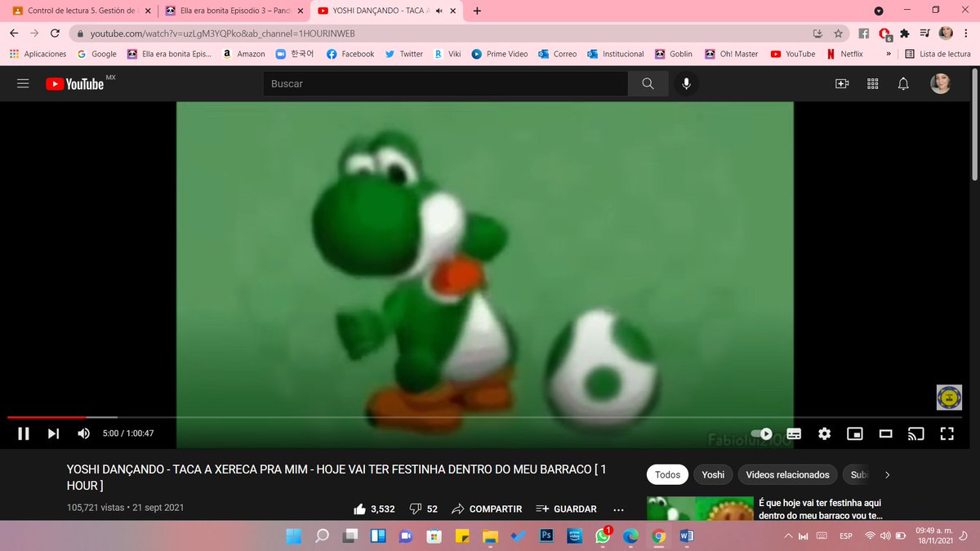Screen dimensions: 980x551
Task: Open the YouTube account avatar menu
Action: click(x=941, y=84)
